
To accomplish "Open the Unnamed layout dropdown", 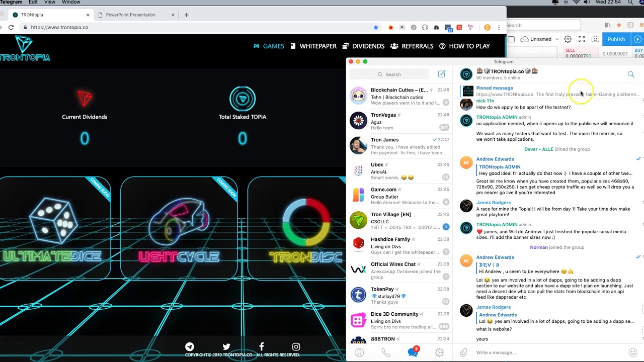I will tap(540, 39).
